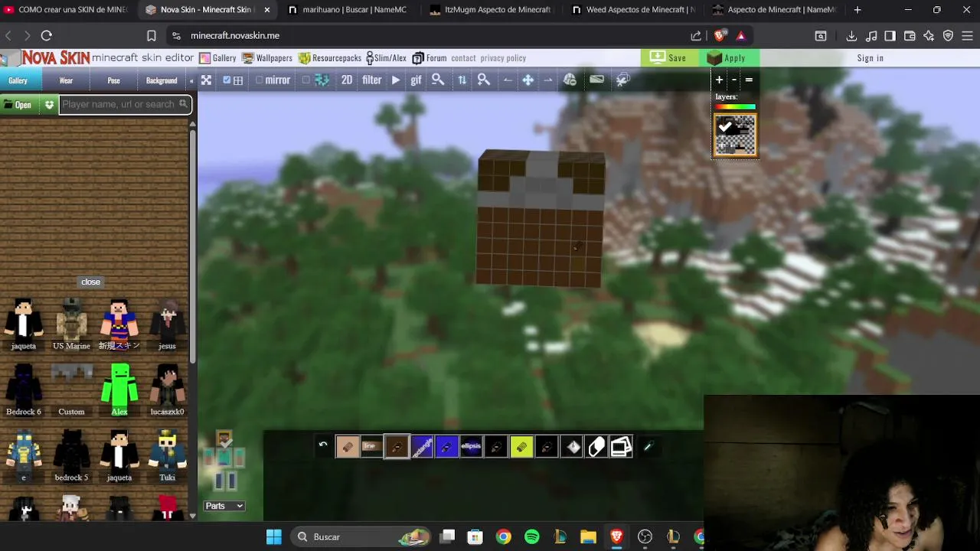Screen dimensions: 980x551
Task: Switch to the Wear tab
Action: tap(66, 80)
